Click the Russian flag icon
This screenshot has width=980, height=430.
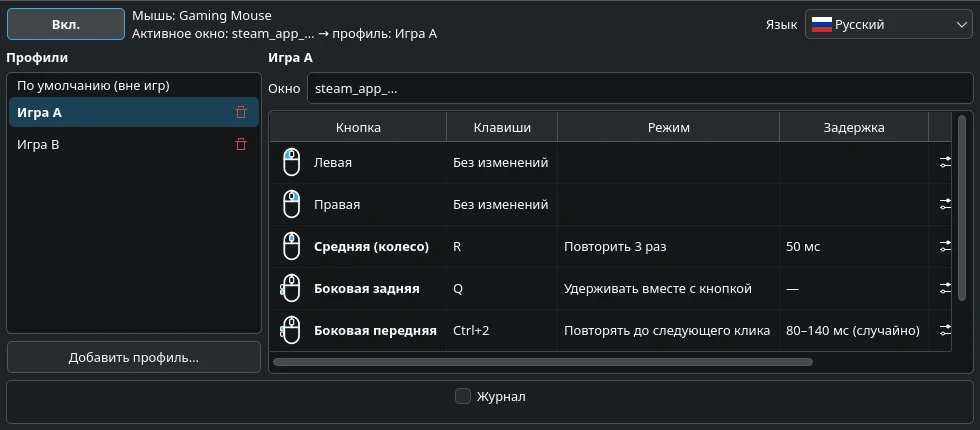(x=821, y=25)
